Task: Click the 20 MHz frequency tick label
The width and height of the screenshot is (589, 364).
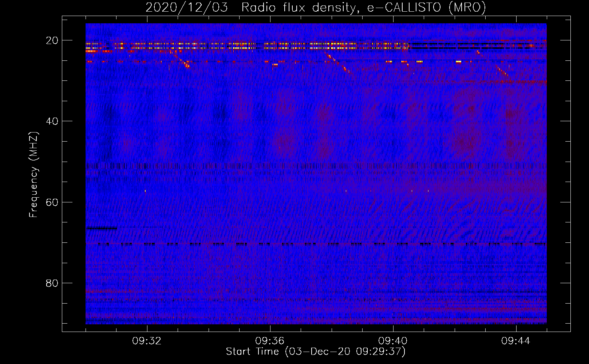Action: [52, 40]
